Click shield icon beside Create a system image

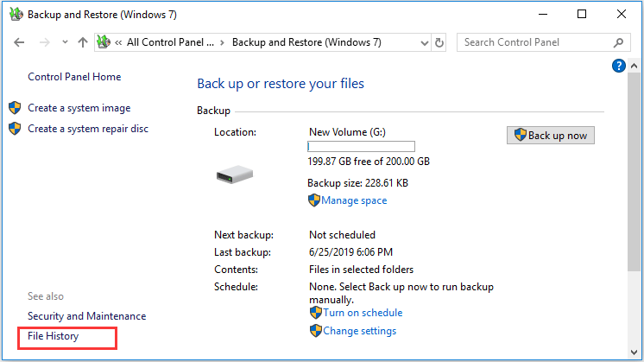pos(15,108)
